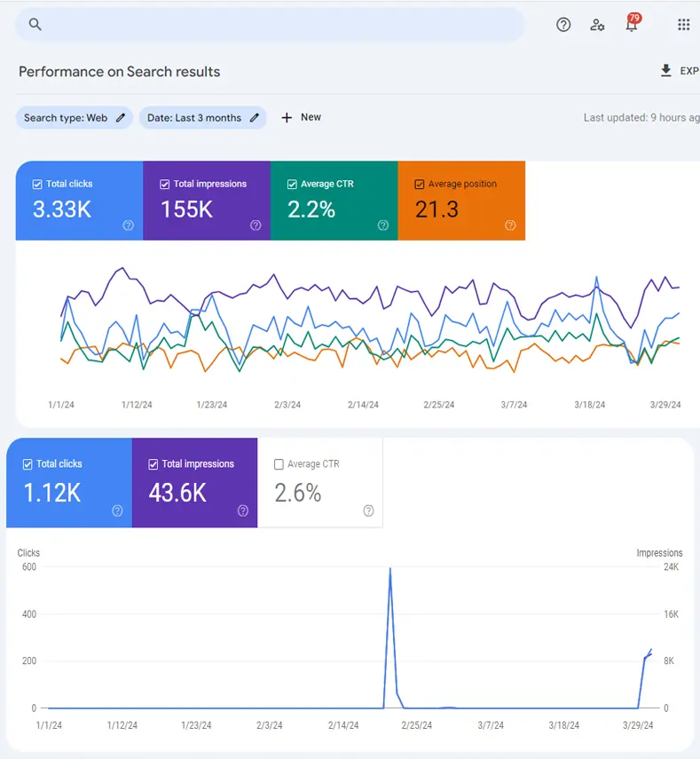Open the Search Console help icon
700x759 pixels.
point(563,25)
